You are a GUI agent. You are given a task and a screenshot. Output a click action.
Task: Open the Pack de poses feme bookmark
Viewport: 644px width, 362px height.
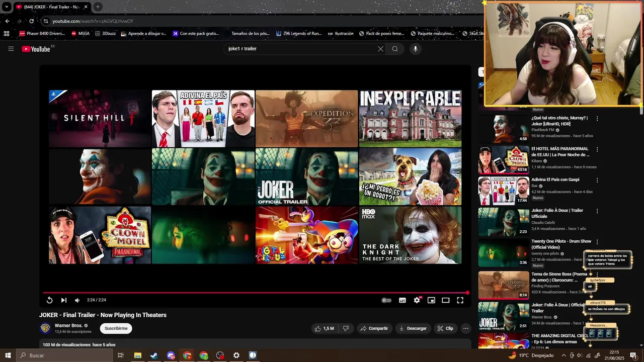[x=382, y=34]
